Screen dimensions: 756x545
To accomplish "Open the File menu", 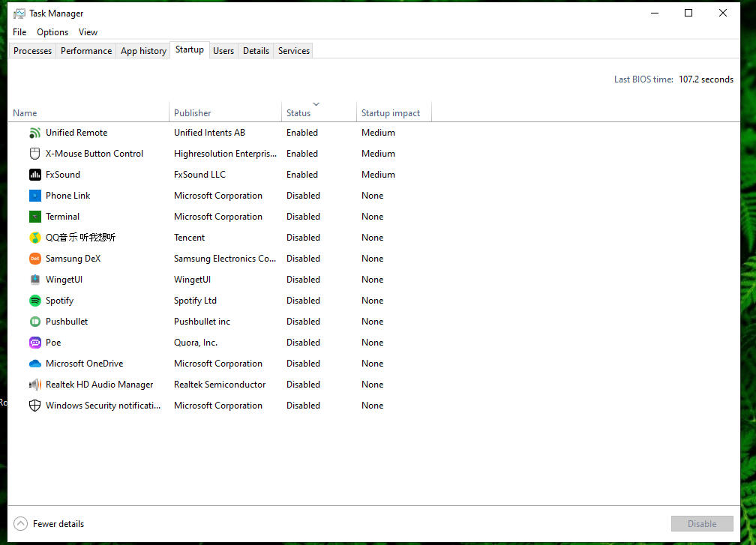I will click(x=19, y=32).
